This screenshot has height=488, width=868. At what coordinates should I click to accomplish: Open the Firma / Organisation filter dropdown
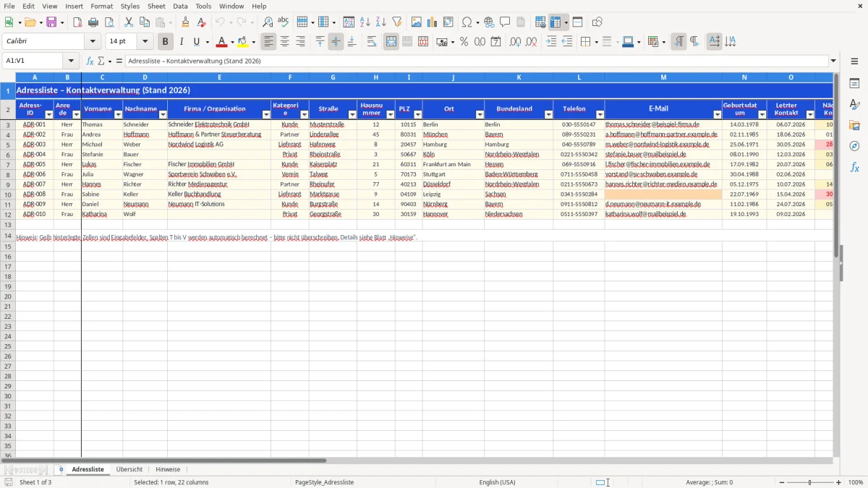(x=266, y=114)
